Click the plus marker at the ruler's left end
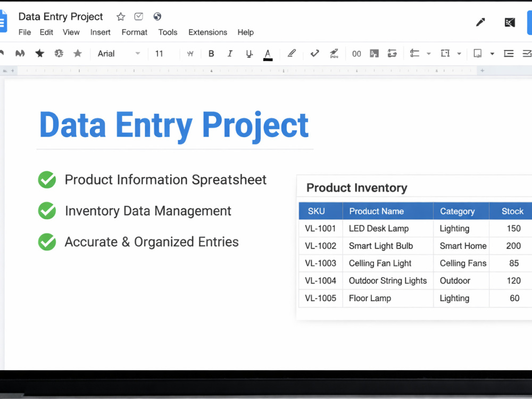The height and width of the screenshot is (399, 532). [x=13, y=71]
